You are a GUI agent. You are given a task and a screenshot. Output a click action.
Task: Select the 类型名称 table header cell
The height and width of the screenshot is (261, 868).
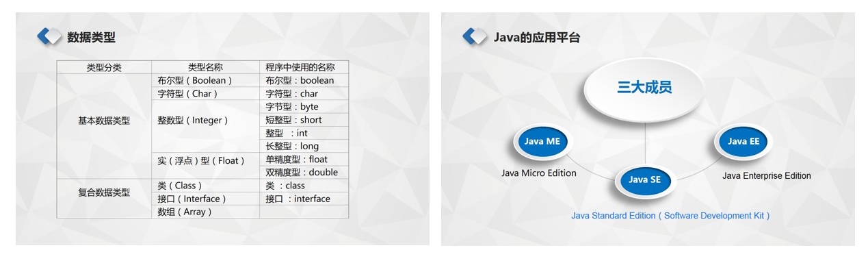click(205, 67)
